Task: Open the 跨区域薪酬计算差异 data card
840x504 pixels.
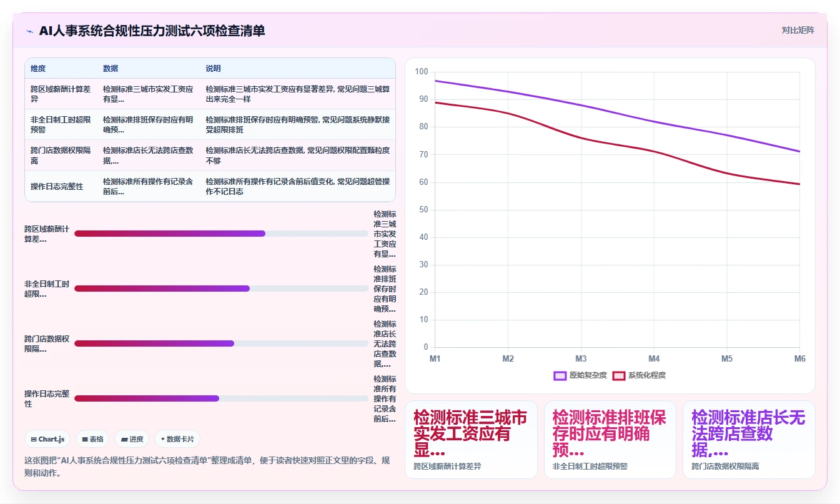Action: tap(471, 439)
